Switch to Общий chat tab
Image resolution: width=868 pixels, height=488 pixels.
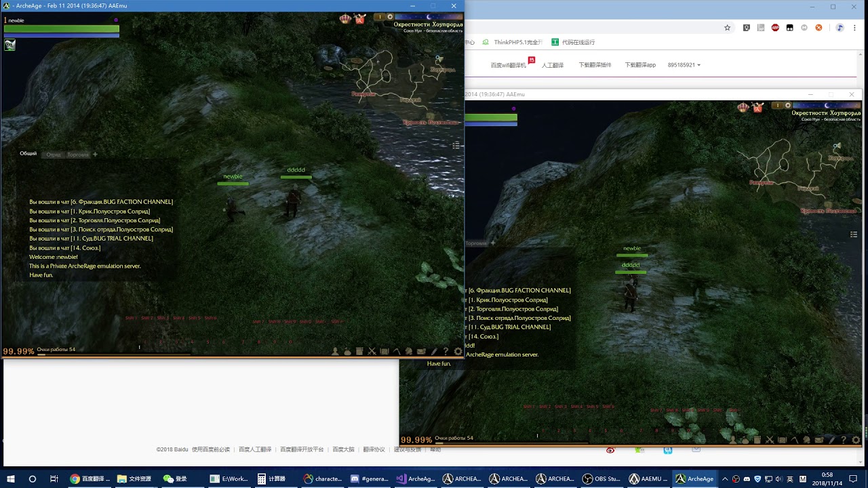pyautogui.click(x=28, y=154)
